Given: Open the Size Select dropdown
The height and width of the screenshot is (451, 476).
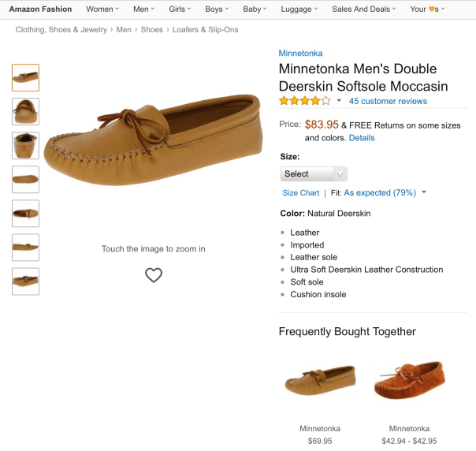Looking at the screenshot, I should (313, 173).
